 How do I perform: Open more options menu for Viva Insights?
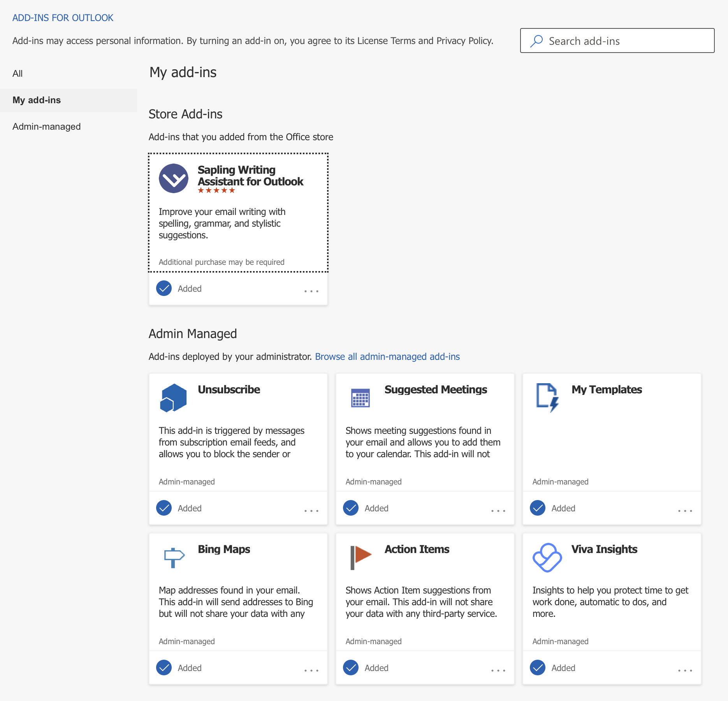click(685, 670)
